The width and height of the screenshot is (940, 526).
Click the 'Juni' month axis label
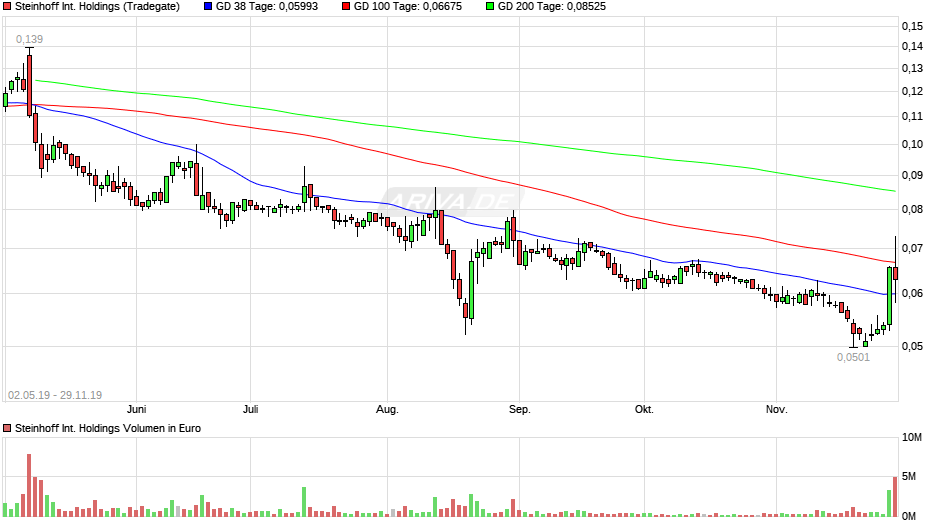pos(137,409)
